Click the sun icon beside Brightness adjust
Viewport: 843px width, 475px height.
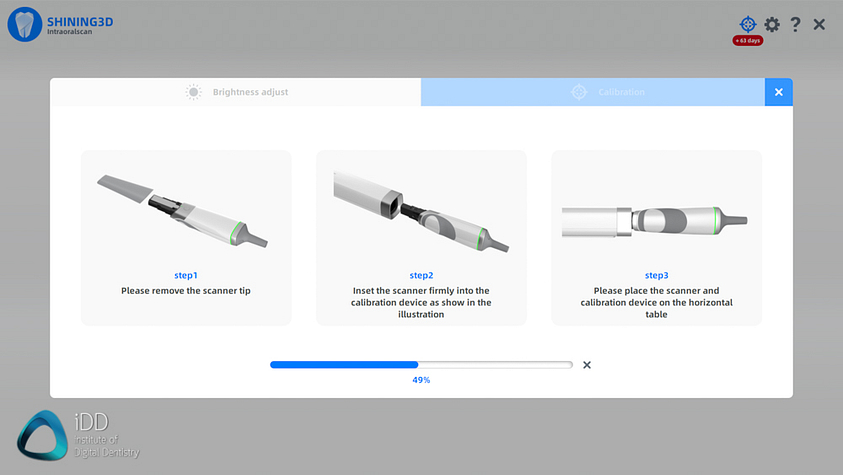pyautogui.click(x=194, y=92)
